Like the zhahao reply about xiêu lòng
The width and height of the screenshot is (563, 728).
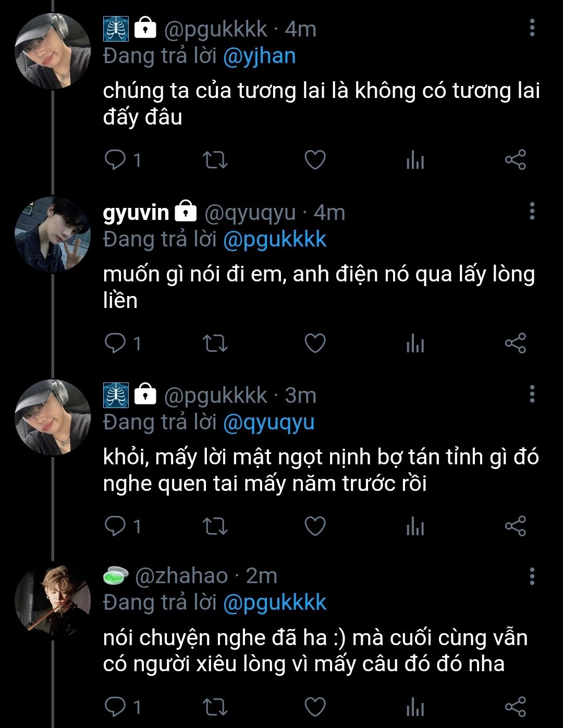pos(315,707)
